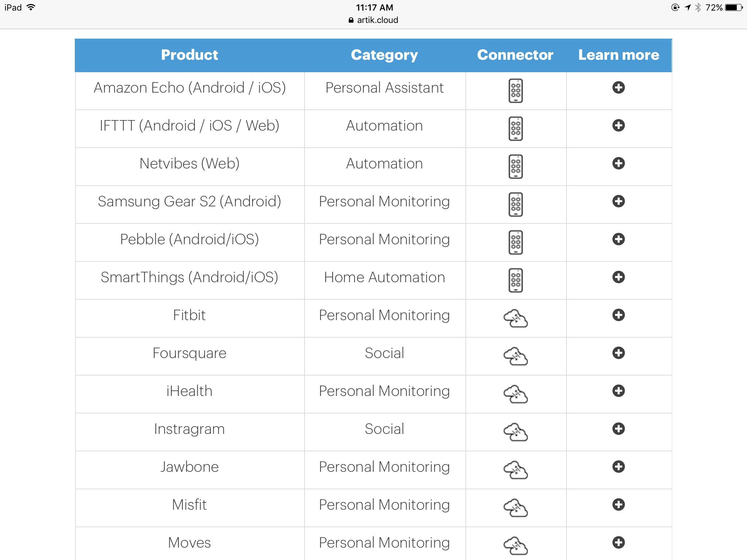The image size is (747, 560).
Task: Expand Learn more plus for Instragram
Action: point(618,429)
